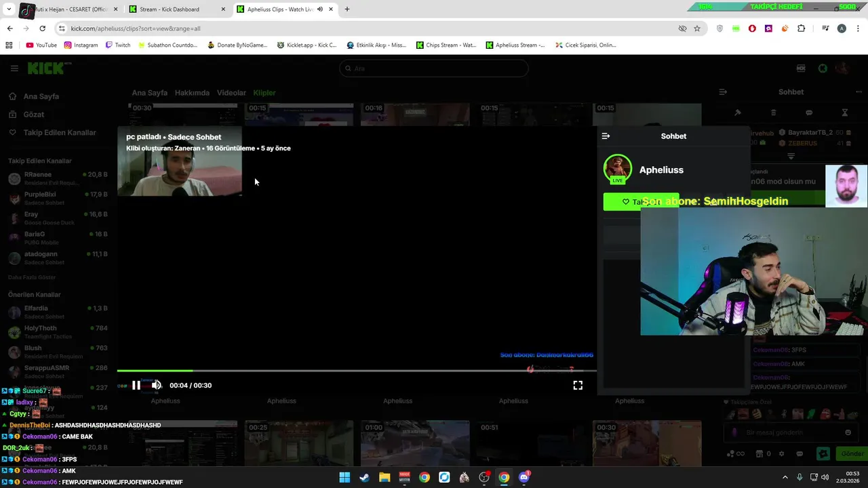Bookmark this page with the star icon
Image resolution: width=868 pixels, height=488 pixels.
697,28
